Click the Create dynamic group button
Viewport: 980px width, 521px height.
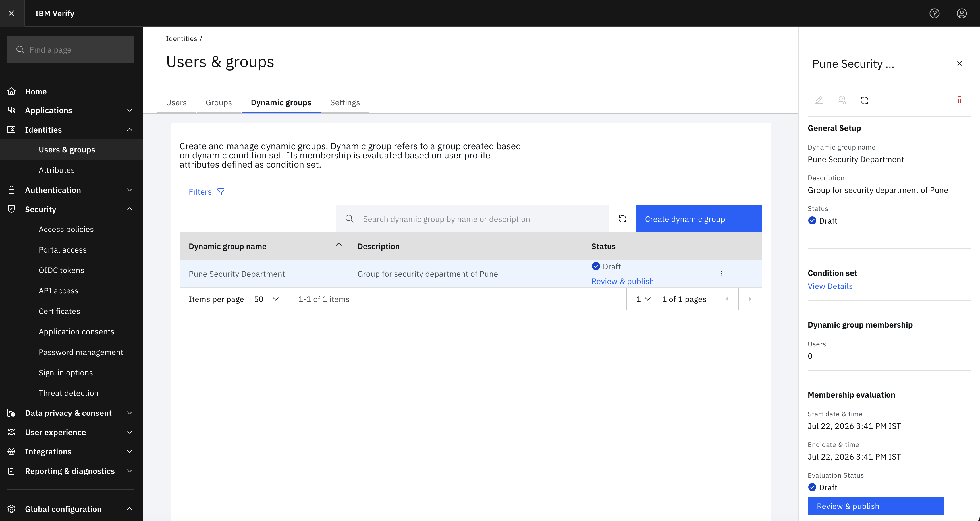[699, 219]
